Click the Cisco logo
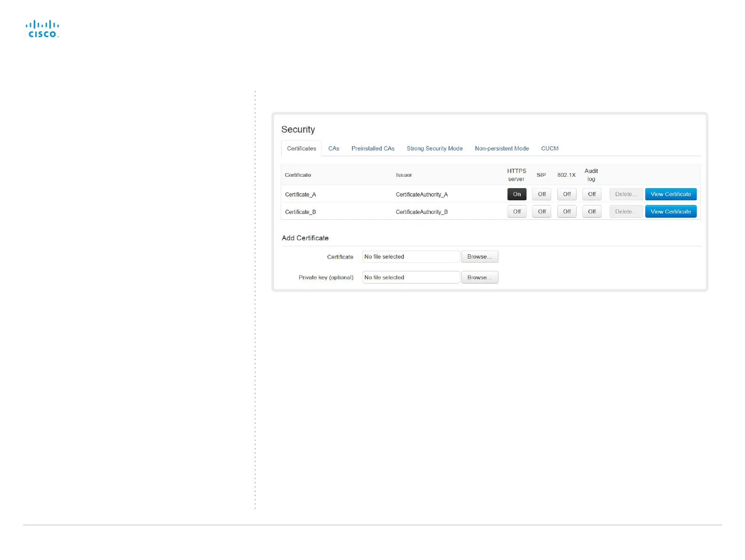 (x=42, y=29)
